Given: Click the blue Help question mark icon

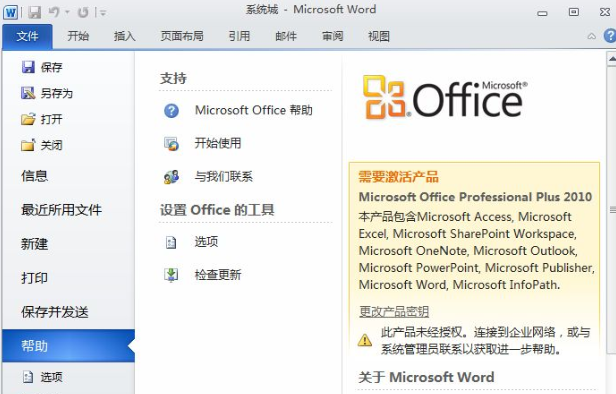Looking at the screenshot, I should (610, 36).
